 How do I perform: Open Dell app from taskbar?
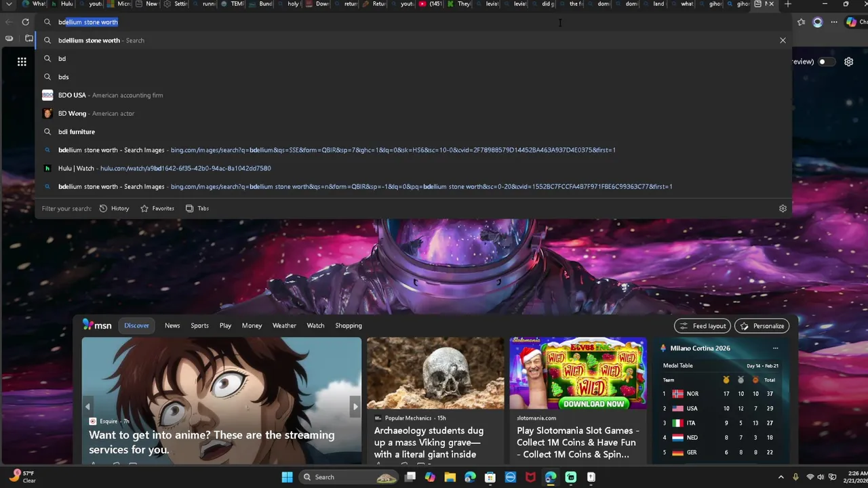(x=511, y=477)
